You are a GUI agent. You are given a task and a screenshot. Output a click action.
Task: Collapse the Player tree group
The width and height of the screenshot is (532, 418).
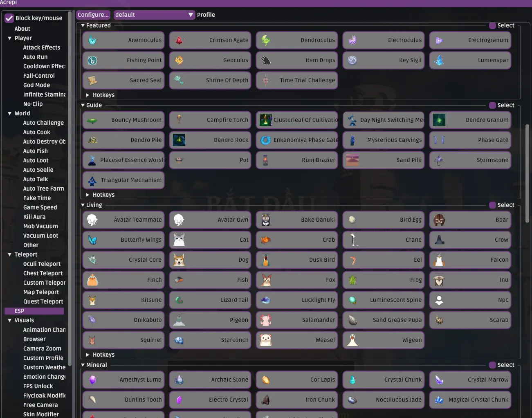[x=9, y=38]
